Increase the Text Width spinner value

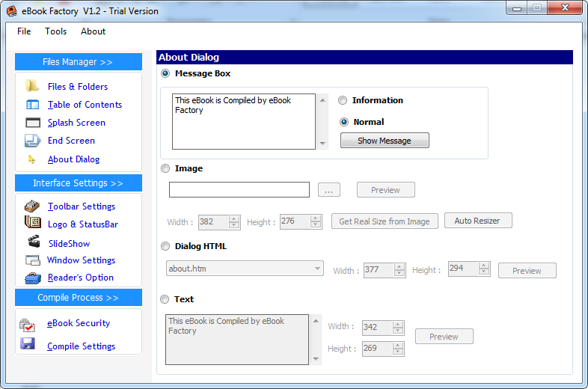[398, 324]
